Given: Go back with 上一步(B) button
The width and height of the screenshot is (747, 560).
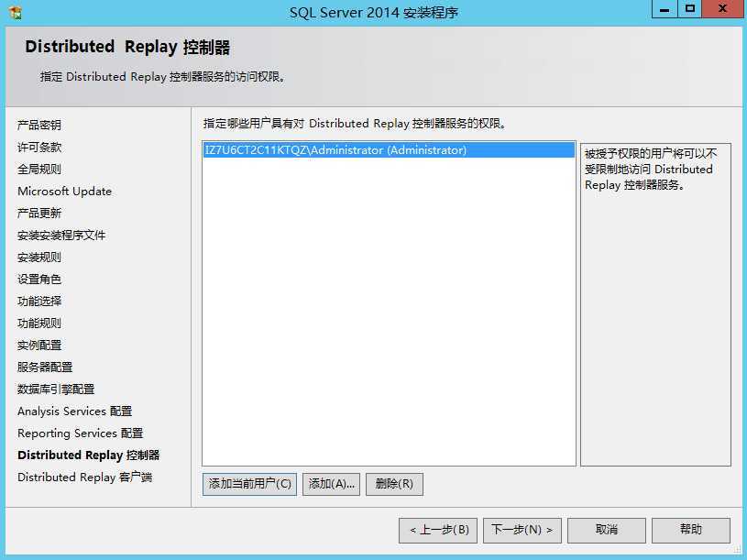Looking at the screenshot, I should pos(440,530).
